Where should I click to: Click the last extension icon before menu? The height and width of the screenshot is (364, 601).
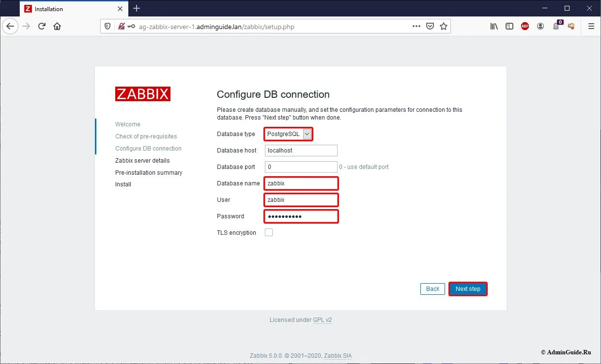(571, 27)
